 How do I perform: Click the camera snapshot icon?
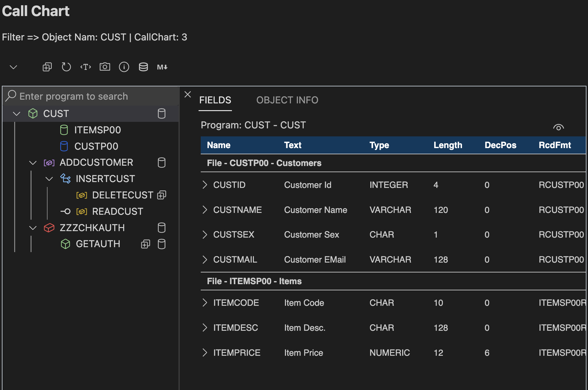click(x=105, y=67)
